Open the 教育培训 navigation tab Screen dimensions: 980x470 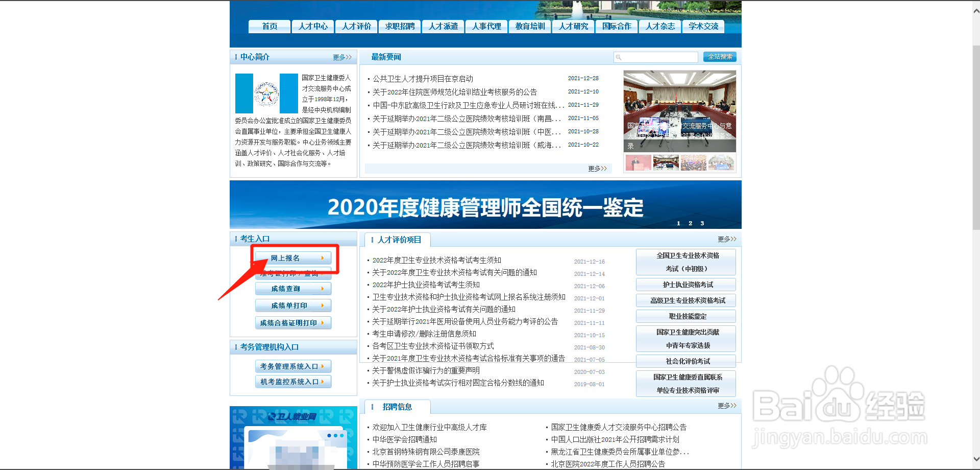click(x=530, y=26)
